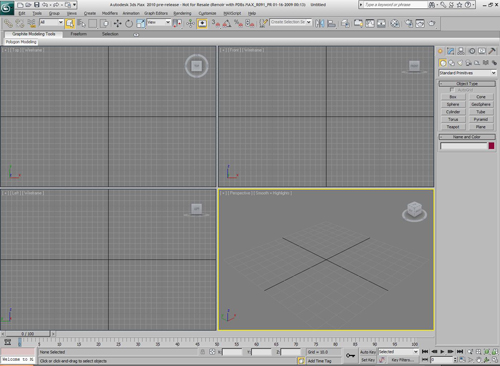
Task: Click the object name input field
Action: pyautogui.click(x=464, y=146)
